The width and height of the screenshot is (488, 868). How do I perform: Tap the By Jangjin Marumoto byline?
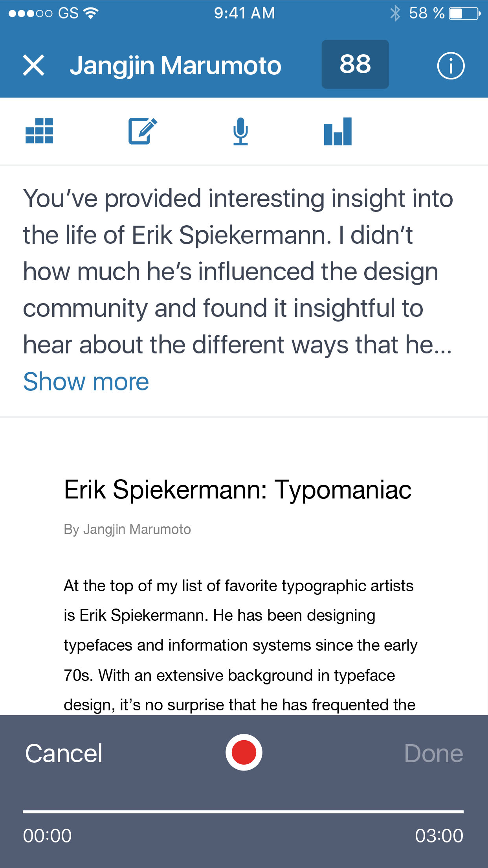[127, 530]
